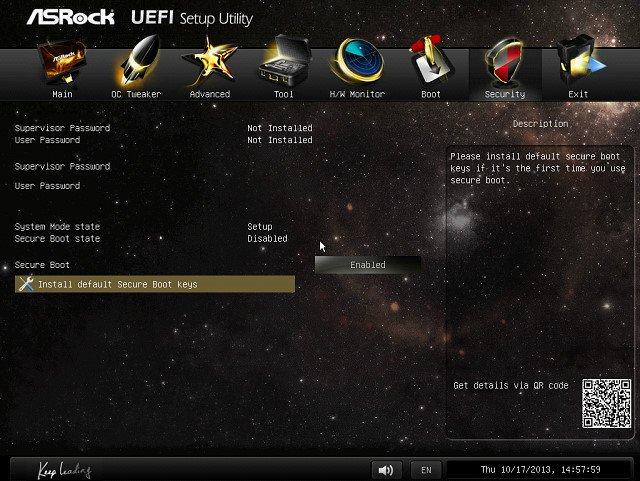Click the QR code for details
This screenshot has width=640, height=481.
[x=606, y=403]
